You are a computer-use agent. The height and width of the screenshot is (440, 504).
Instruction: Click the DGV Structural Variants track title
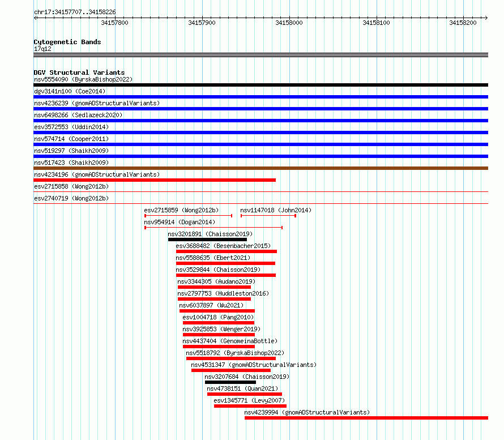pos(79,72)
